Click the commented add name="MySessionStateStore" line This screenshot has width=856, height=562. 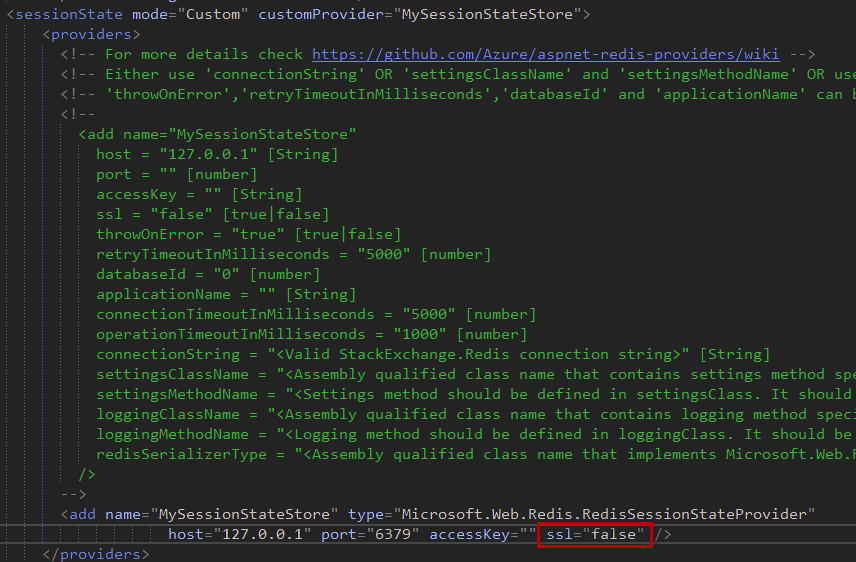(217, 134)
